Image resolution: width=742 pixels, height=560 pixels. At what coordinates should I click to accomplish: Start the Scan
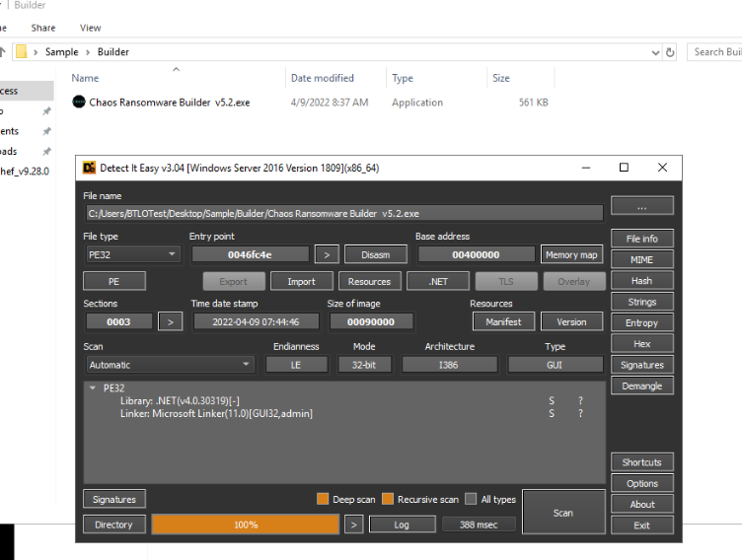563,513
